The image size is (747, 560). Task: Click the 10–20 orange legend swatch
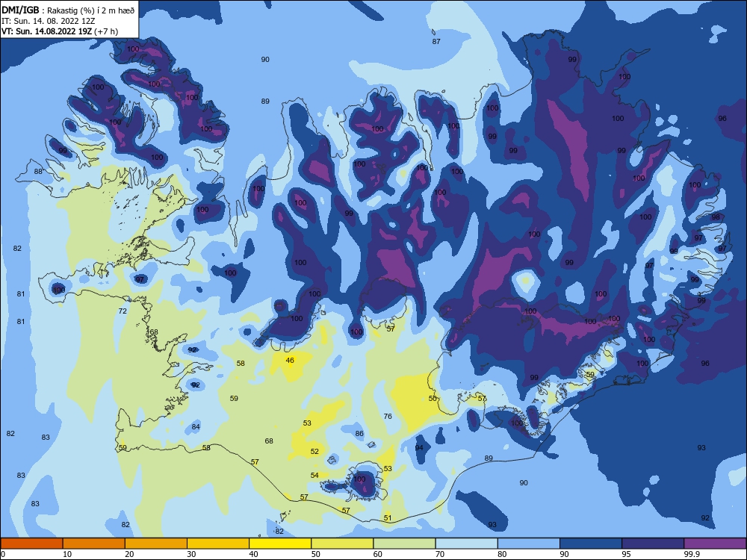coord(94,544)
